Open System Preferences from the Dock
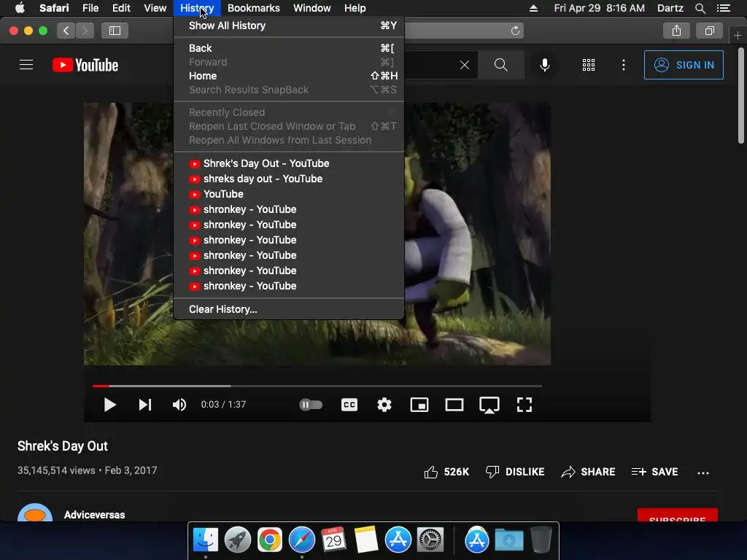 tap(430, 540)
